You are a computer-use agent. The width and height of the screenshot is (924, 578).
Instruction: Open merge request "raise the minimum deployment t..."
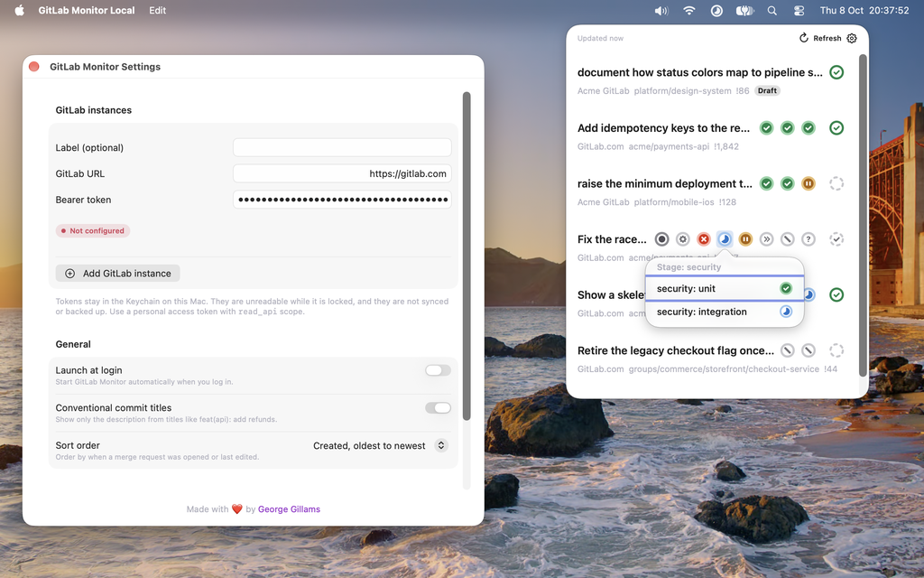coord(665,183)
